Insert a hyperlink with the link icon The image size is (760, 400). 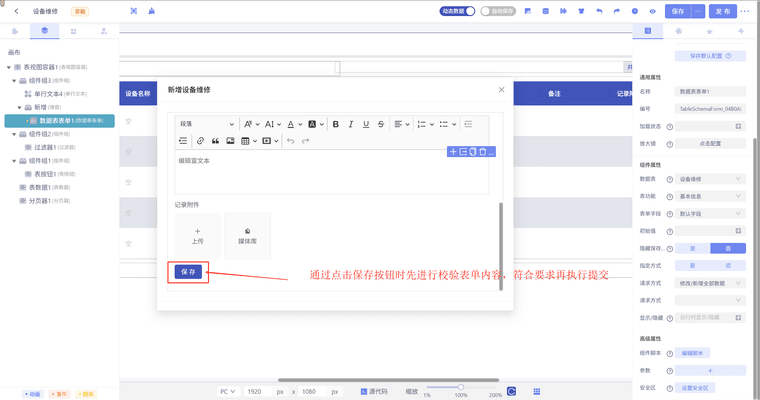200,141
